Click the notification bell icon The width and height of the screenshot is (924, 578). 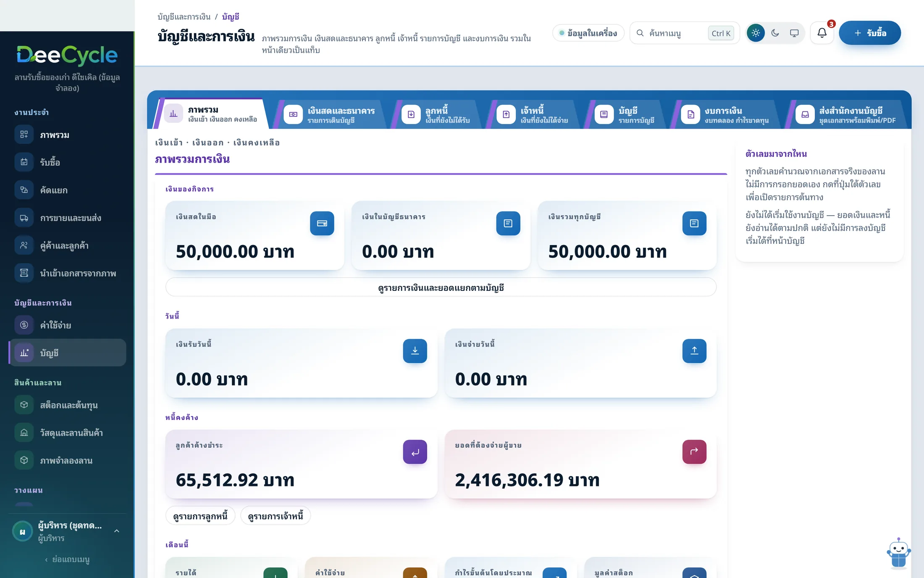click(x=822, y=33)
